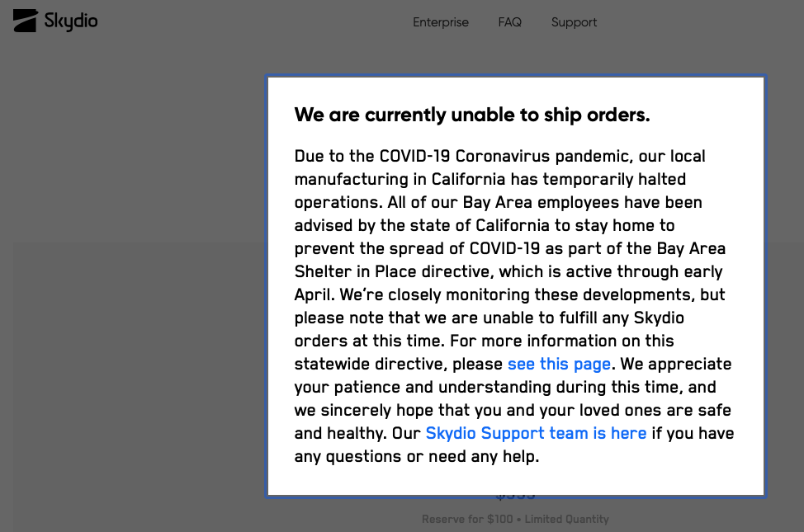
Task: Click the Skydio logo icon
Action: click(x=25, y=21)
